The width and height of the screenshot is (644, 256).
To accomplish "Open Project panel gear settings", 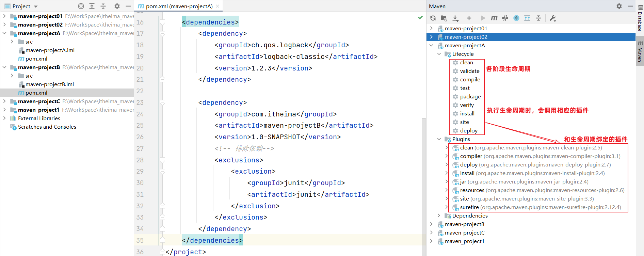I will tap(117, 6).
